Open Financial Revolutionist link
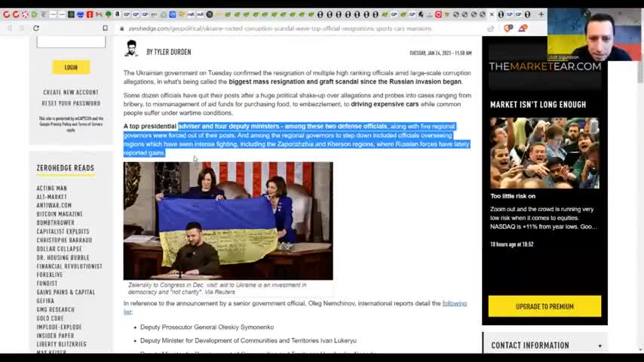This screenshot has width=644, height=362. [x=69, y=266]
